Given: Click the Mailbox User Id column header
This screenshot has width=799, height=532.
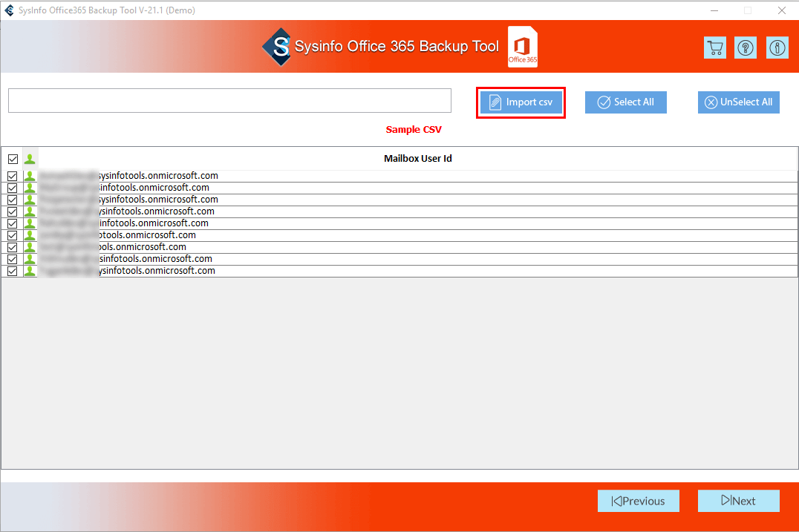Looking at the screenshot, I should point(418,158).
